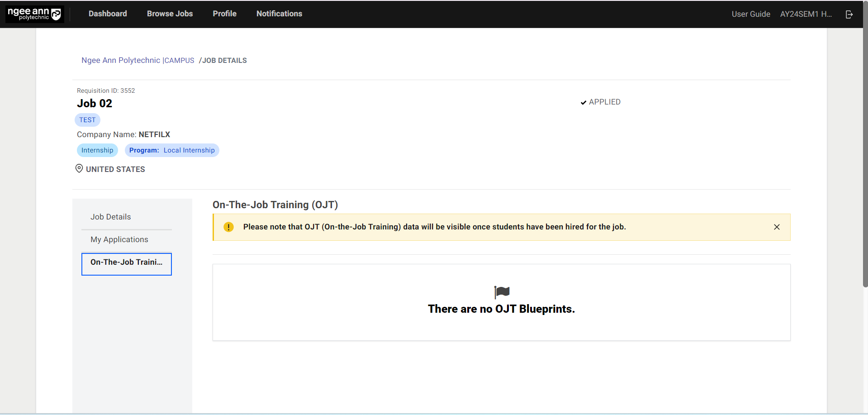This screenshot has height=415, width=868.
Task: Click the Ngee Ann Polytechnic logo
Action: click(x=34, y=14)
